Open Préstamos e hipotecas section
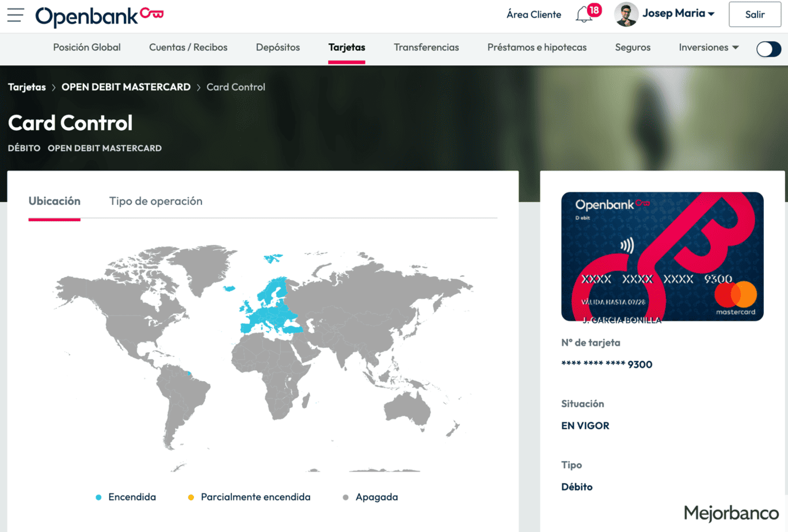This screenshot has width=788, height=532. click(537, 47)
